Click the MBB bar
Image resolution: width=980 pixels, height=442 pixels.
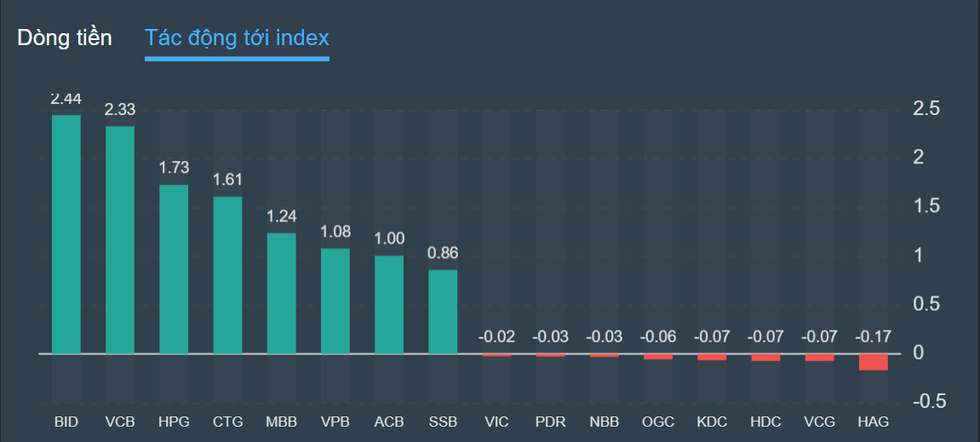(x=281, y=293)
